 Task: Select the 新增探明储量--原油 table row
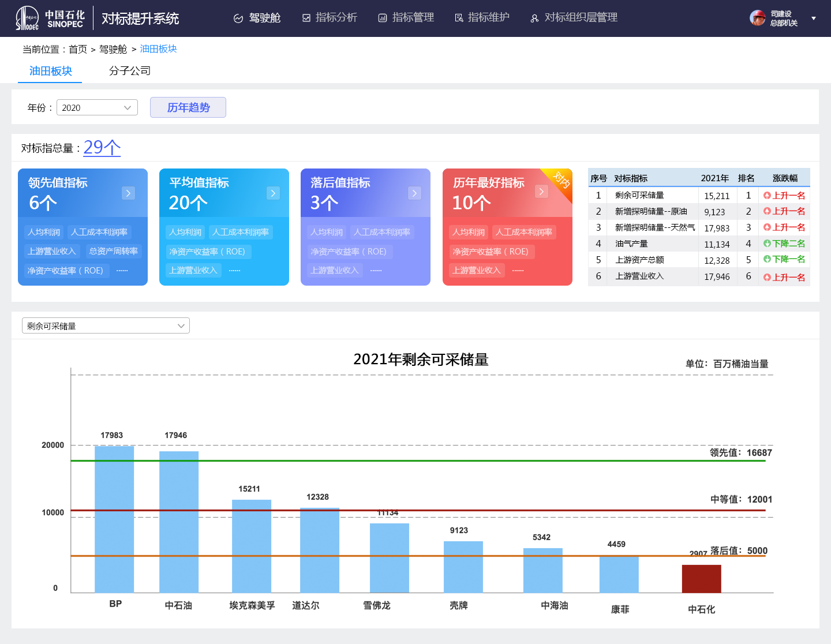(699, 211)
